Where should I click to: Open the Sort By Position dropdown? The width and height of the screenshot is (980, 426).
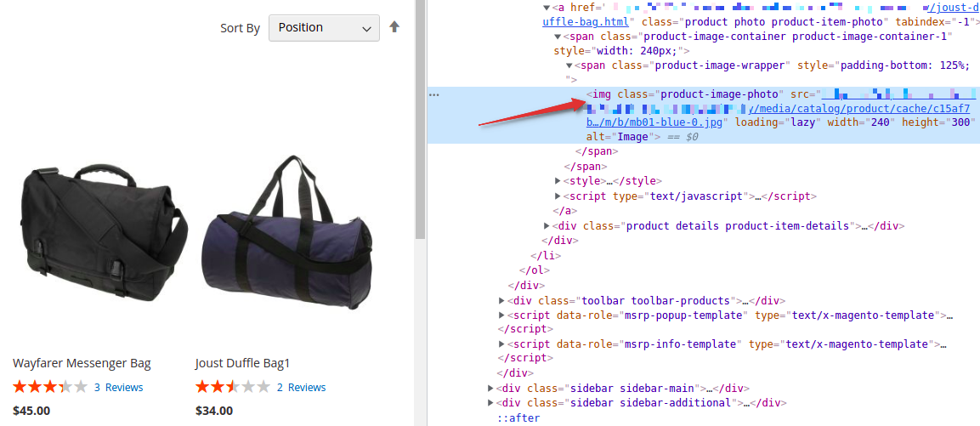click(324, 27)
